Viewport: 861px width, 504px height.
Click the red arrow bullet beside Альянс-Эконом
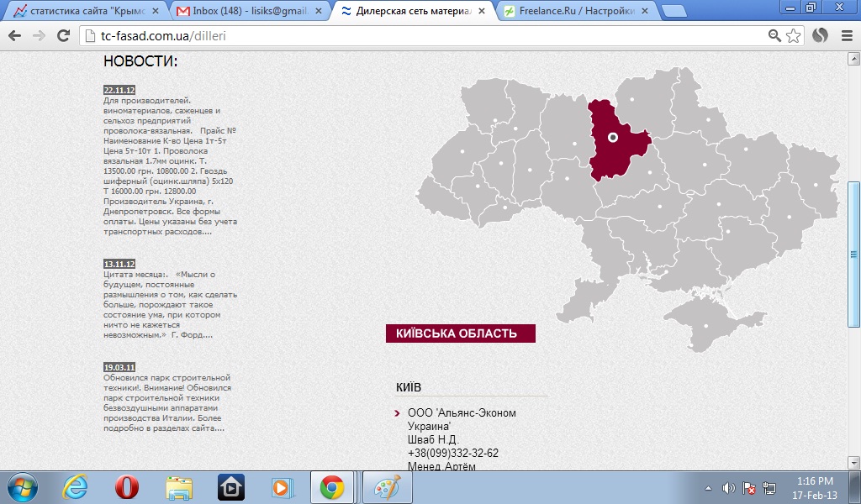pos(398,413)
